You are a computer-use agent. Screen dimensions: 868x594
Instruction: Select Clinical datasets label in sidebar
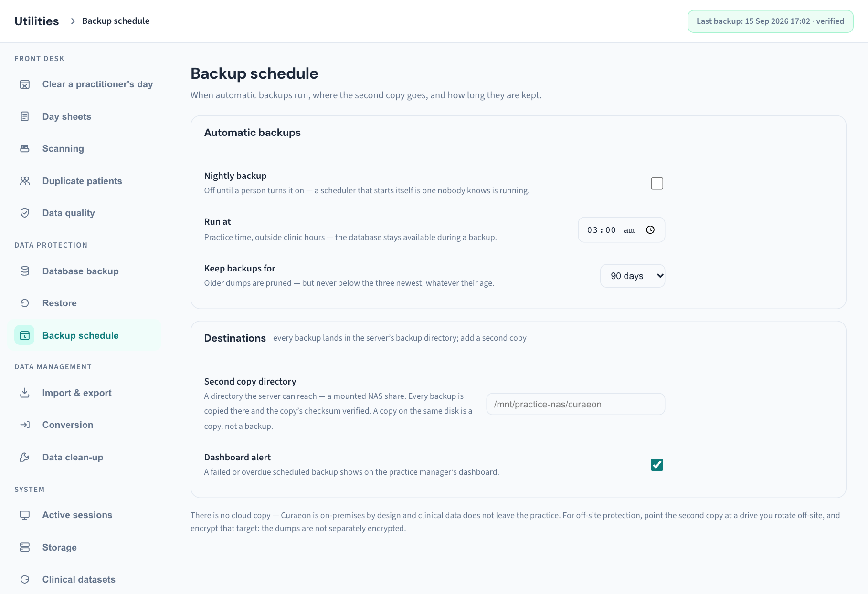click(x=79, y=579)
